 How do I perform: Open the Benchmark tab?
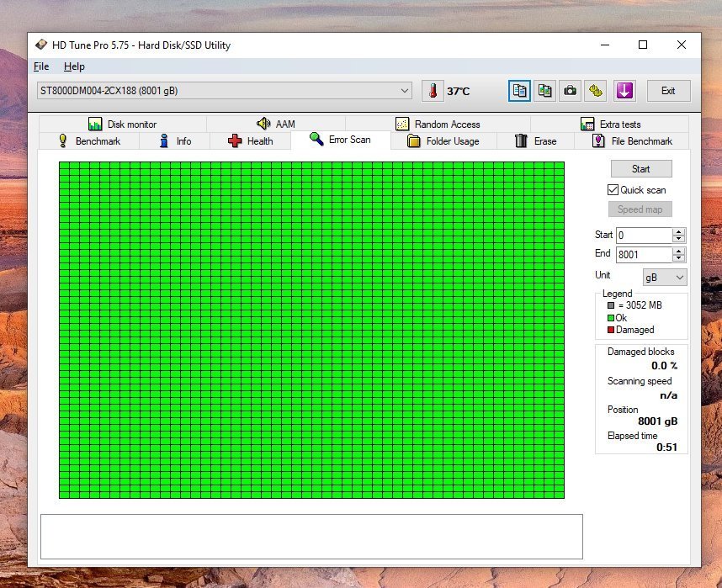88,141
